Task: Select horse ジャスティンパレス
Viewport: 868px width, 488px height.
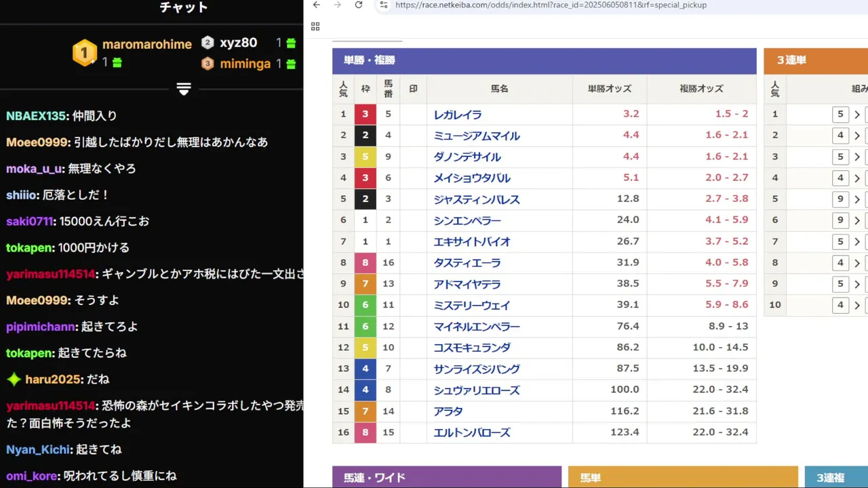Action: click(477, 199)
